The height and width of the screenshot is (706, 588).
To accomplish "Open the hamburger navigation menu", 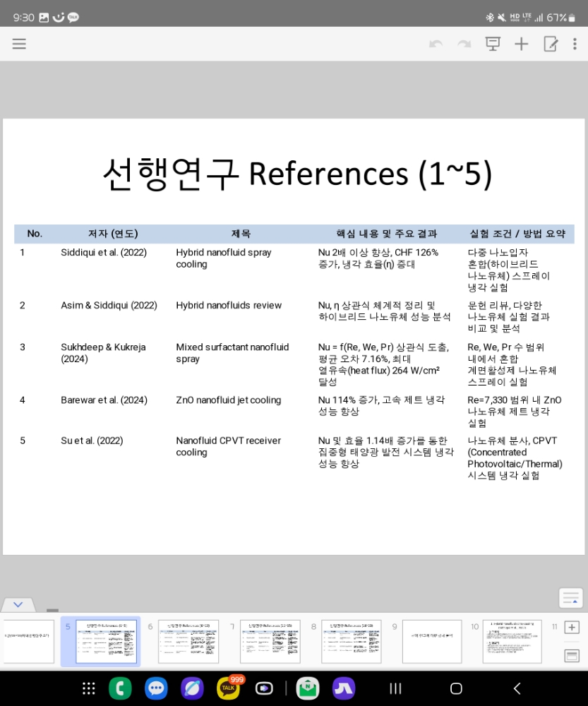I will 19,44.
